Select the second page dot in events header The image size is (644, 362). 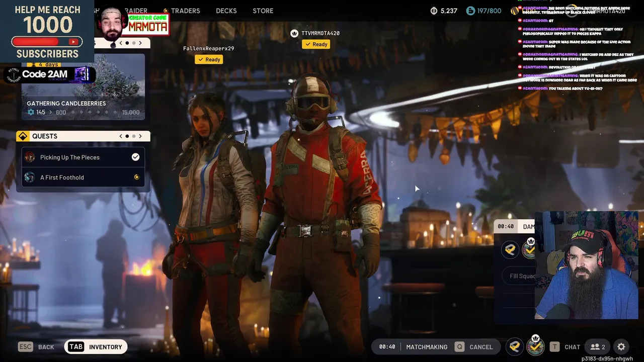pos(134,43)
